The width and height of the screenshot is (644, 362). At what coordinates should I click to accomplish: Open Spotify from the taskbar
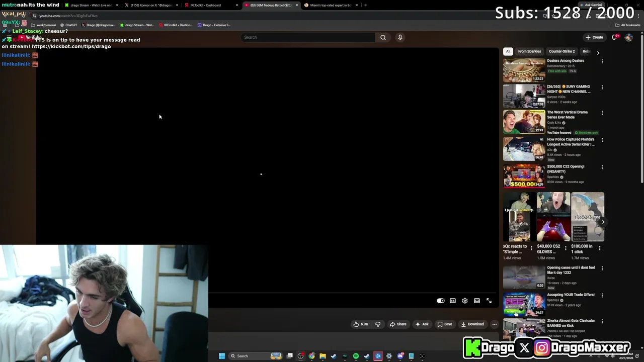coord(356,356)
